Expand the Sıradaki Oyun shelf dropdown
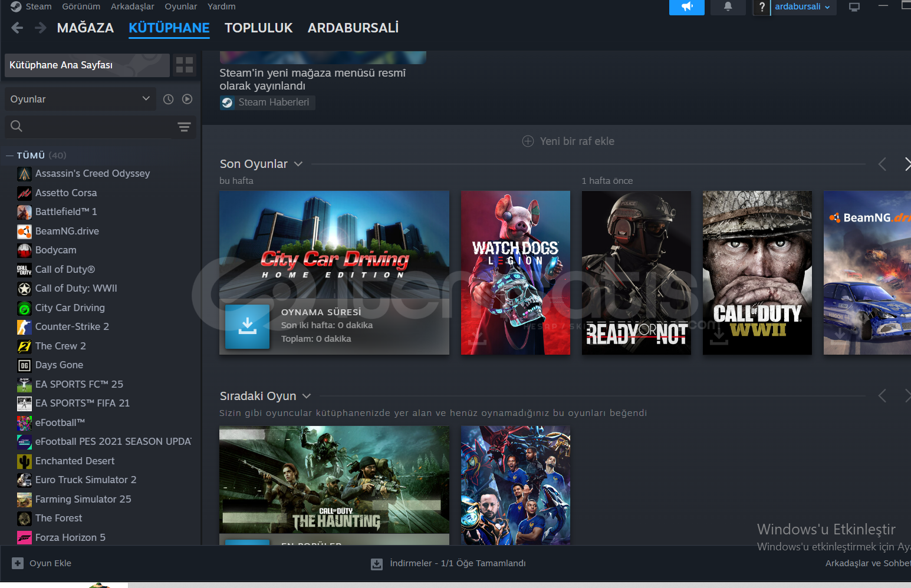This screenshot has height=588, width=911. 306,396
